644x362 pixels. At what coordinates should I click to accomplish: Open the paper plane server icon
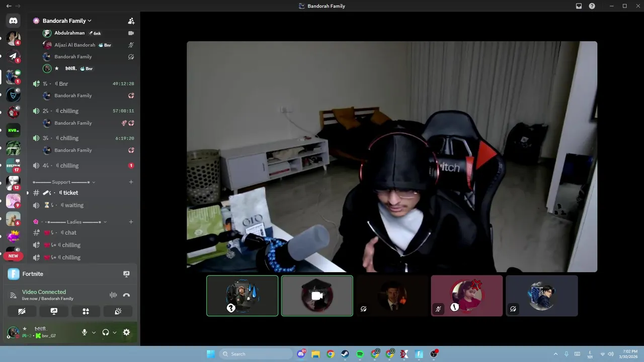[13, 56]
